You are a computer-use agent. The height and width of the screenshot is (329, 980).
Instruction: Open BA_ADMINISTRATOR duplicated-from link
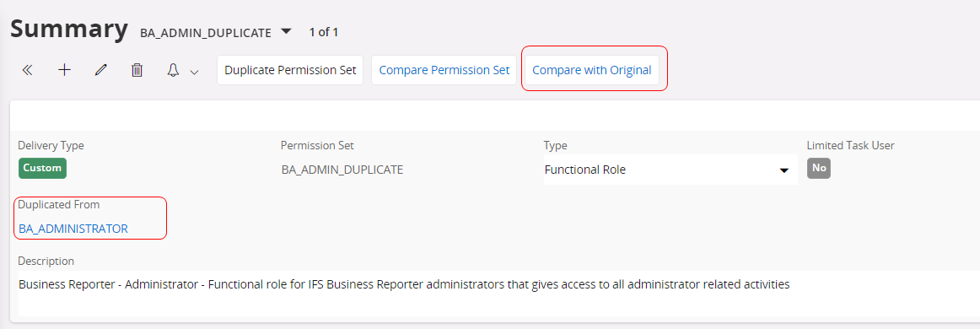click(73, 229)
